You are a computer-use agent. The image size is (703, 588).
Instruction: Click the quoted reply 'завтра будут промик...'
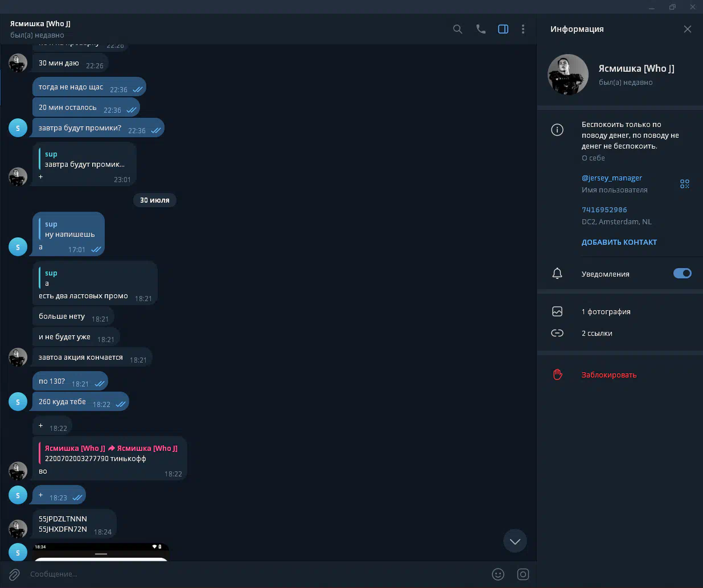[84, 159]
